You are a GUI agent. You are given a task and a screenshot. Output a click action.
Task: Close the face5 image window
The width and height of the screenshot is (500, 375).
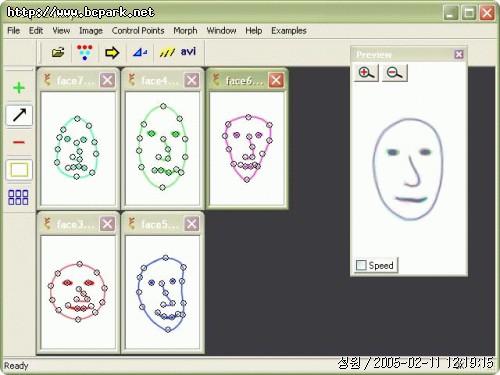pyautogui.click(x=192, y=224)
